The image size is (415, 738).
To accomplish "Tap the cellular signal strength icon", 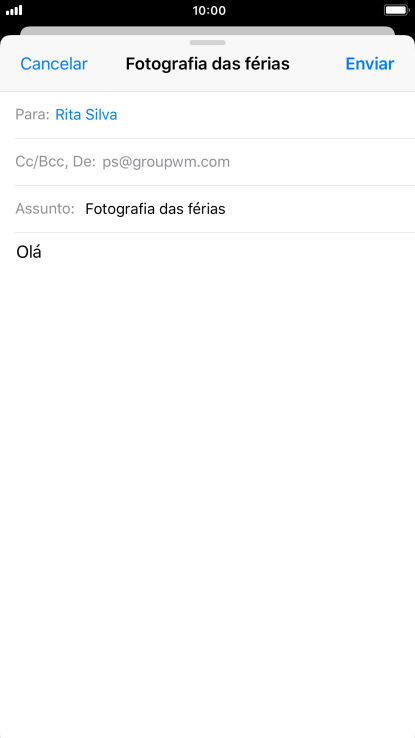I will (14, 10).
